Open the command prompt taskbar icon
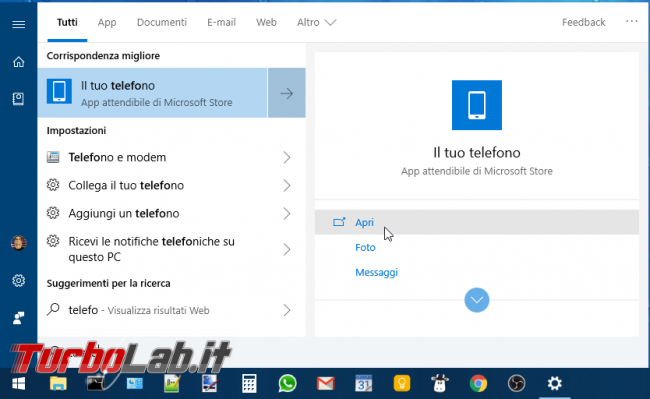 click(96, 384)
